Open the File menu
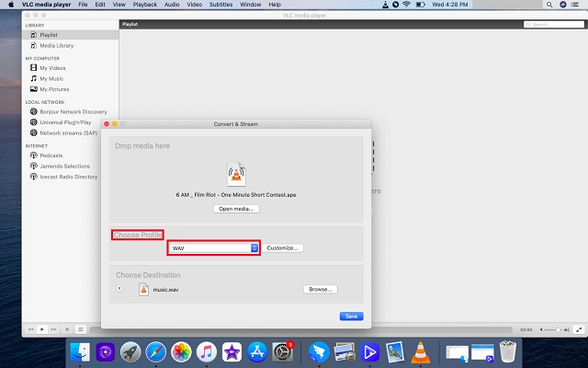 click(83, 5)
